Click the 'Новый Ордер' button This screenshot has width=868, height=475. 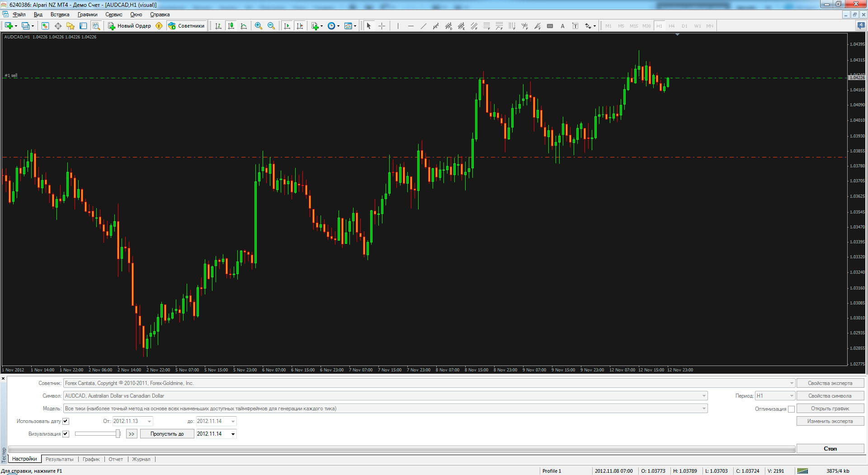[x=129, y=26]
